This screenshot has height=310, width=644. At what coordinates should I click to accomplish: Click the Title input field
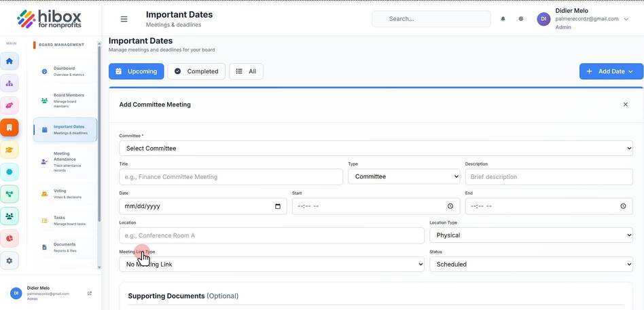click(x=231, y=177)
